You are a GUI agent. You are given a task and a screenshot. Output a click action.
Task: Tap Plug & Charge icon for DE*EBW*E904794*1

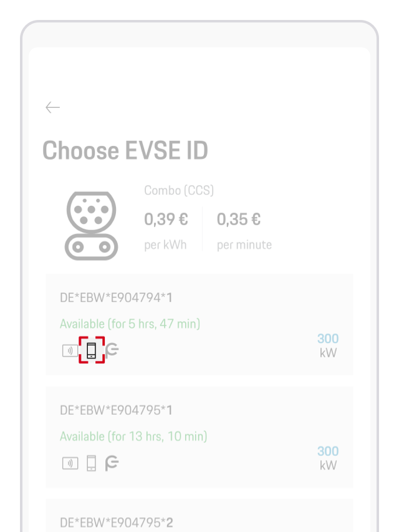point(112,350)
